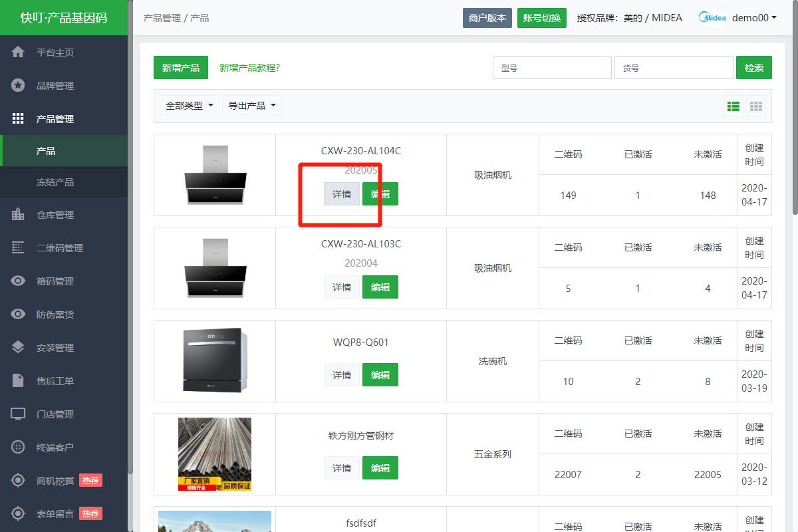
Task: Click the Midea logo in header
Action: click(x=712, y=18)
